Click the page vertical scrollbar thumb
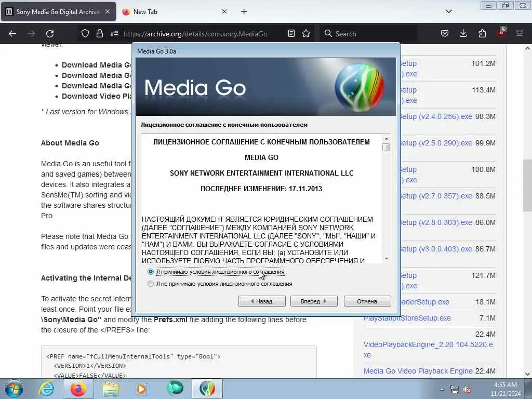Viewport: 532px width, 399px height. (528, 187)
